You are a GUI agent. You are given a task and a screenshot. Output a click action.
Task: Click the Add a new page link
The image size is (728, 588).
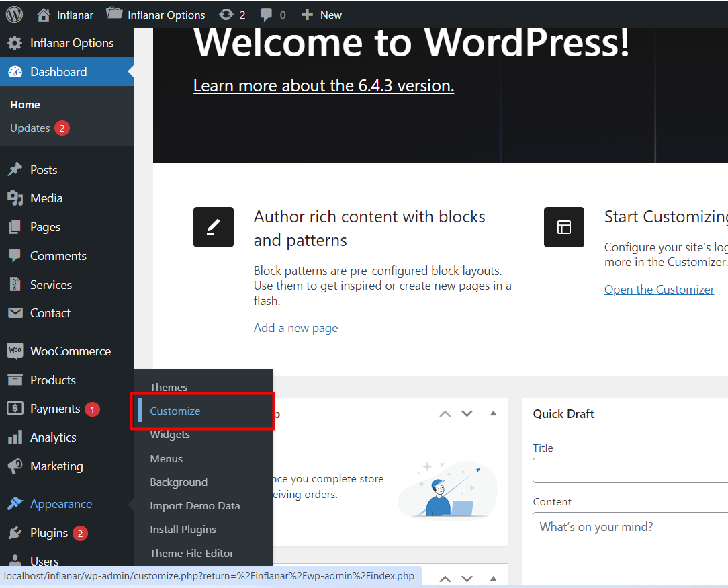295,328
